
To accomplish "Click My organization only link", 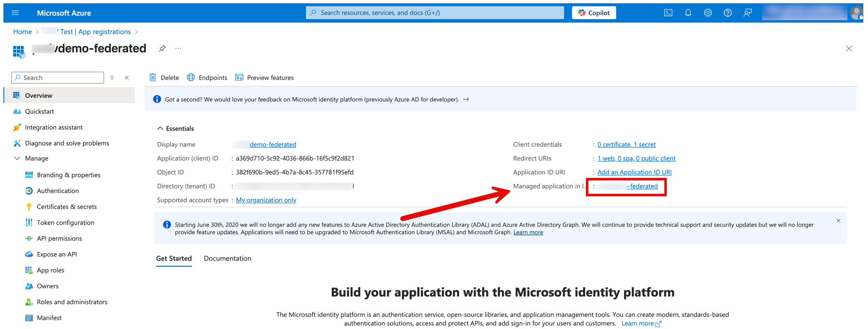I will [266, 200].
